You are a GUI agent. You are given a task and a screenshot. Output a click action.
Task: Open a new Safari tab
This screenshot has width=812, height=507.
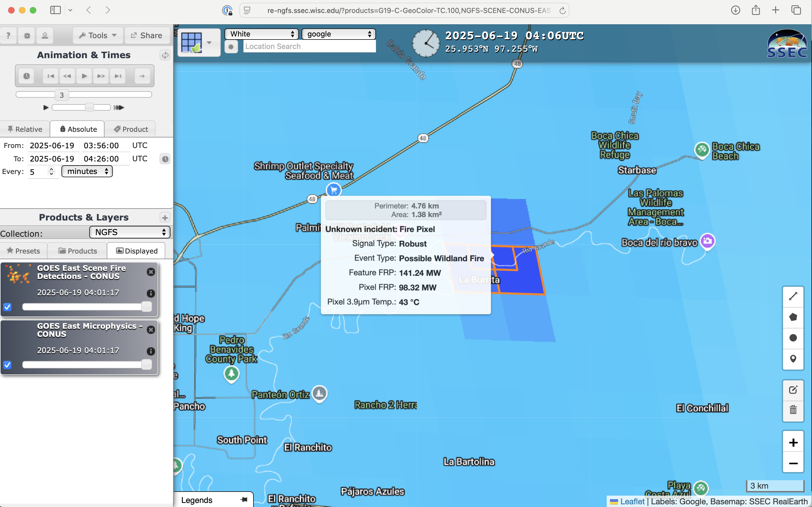click(775, 10)
